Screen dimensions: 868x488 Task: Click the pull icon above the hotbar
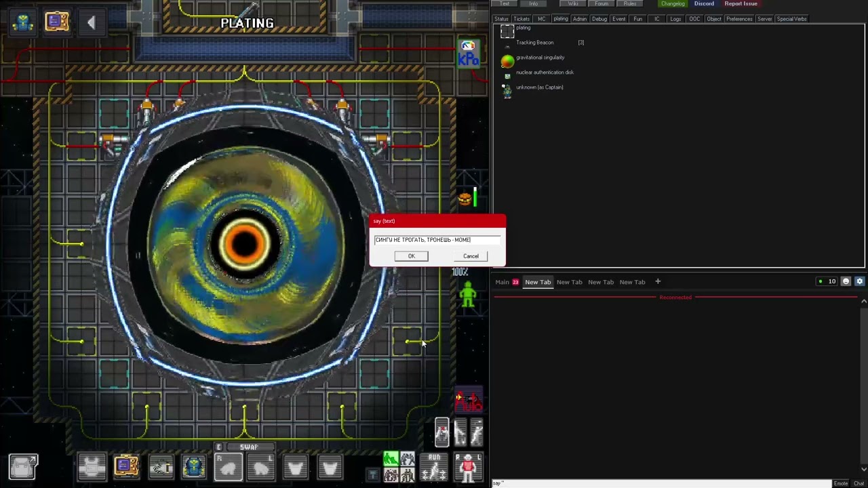point(460,432)
